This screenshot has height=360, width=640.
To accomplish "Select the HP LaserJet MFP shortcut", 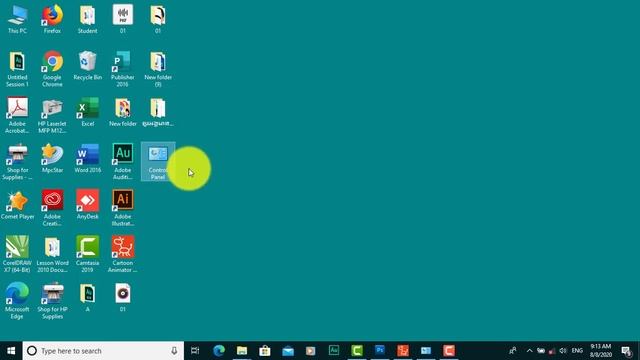I will pos(52,116).
